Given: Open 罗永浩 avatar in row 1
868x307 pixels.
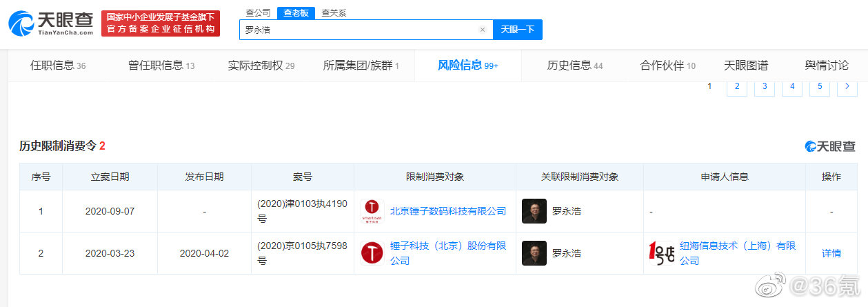Looking at the screenshot, I should click(534, 211).
